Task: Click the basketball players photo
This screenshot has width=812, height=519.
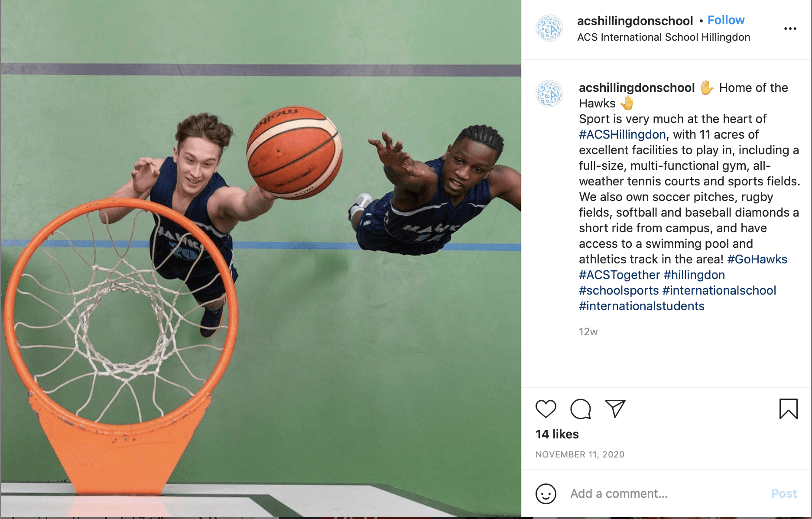Action: point(260,259)
